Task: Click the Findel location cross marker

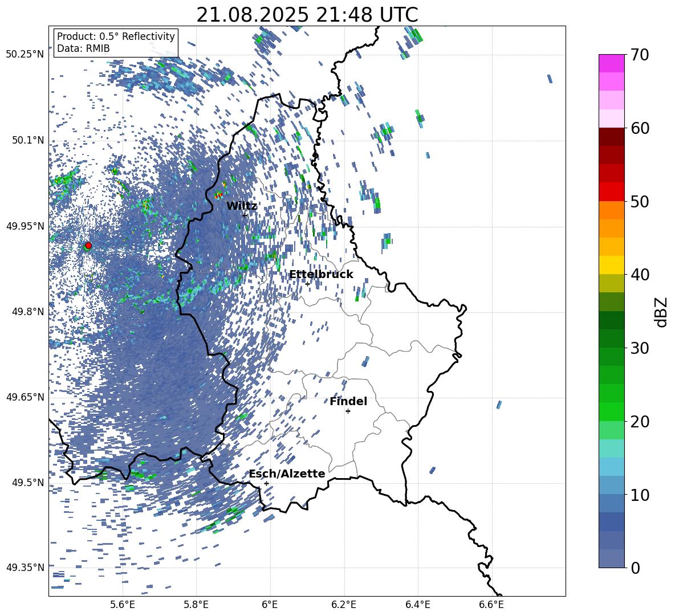Action: (348, 411)
